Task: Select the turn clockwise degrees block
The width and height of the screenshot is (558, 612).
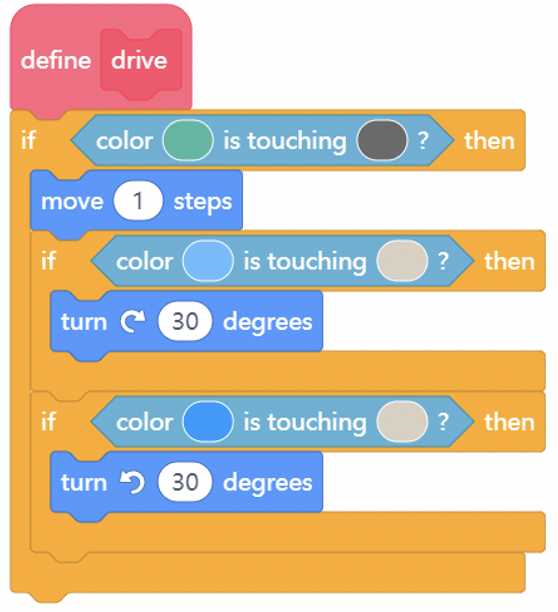Action: (187, 323)
